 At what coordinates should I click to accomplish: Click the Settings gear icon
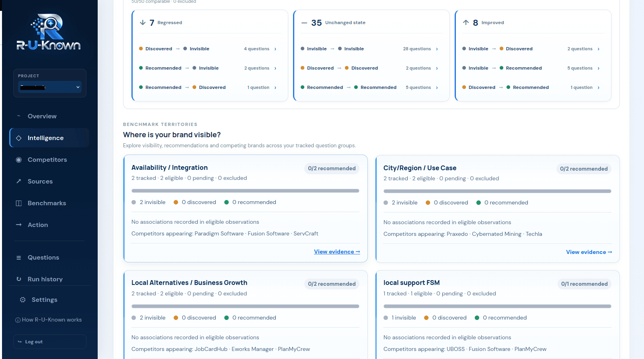point(23,299)
